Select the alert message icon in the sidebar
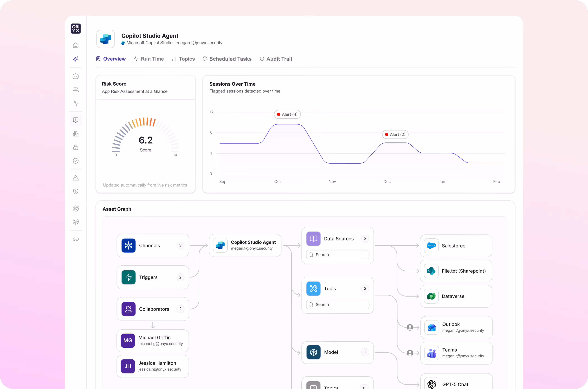Screen dimensions: 588x389 [76, 120]
